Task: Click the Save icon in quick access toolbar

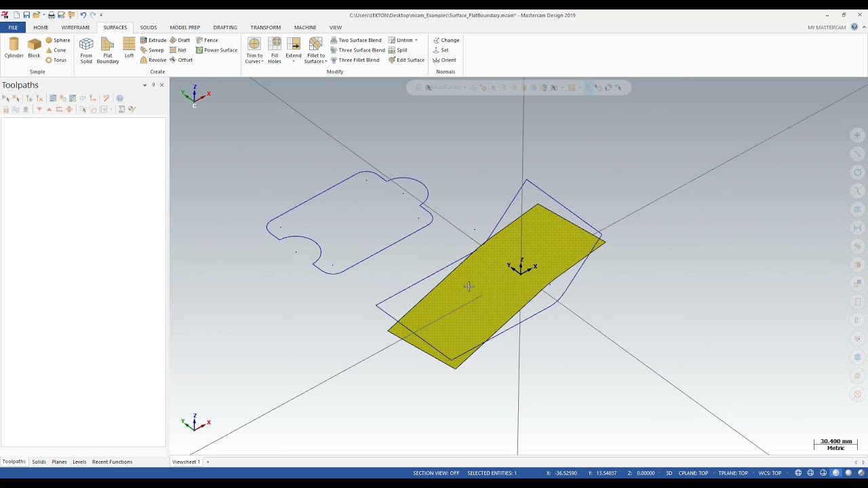Action: (26, 15)
